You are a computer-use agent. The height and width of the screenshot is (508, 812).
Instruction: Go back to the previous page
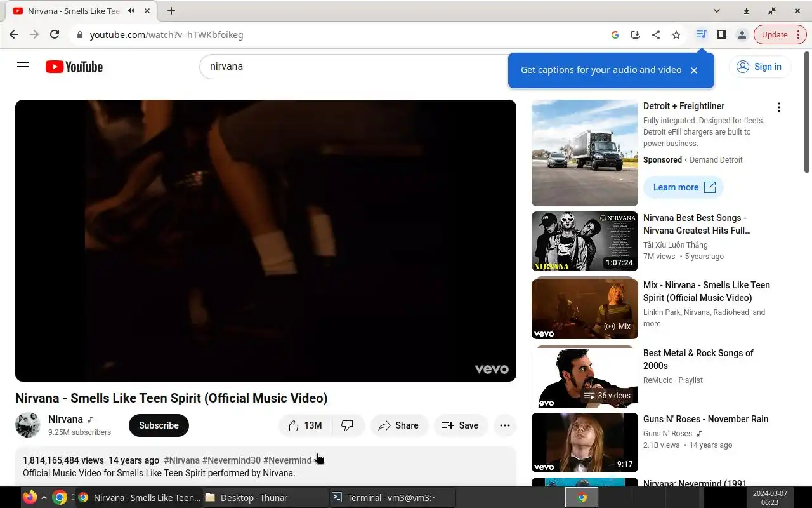14,35
